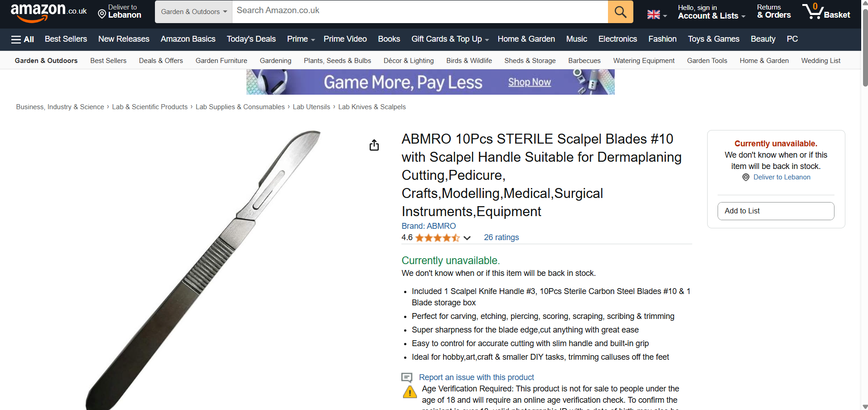Open the Prime dropdown in navigation
The image size is (868, 410).
(301, 39)
